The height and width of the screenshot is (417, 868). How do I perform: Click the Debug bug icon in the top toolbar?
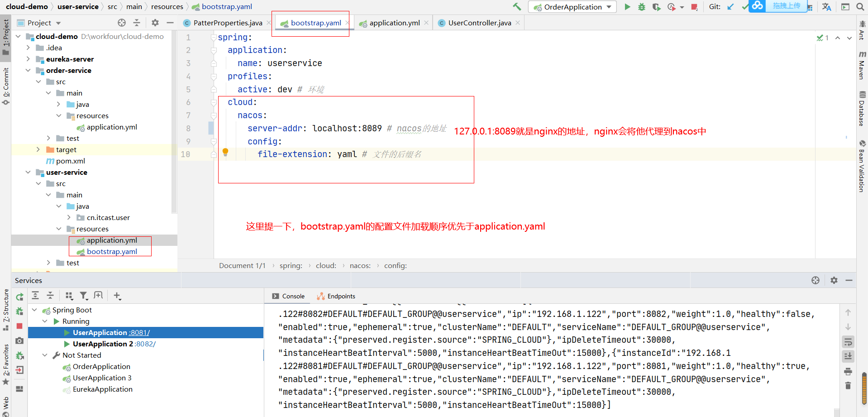click(642, 7)
